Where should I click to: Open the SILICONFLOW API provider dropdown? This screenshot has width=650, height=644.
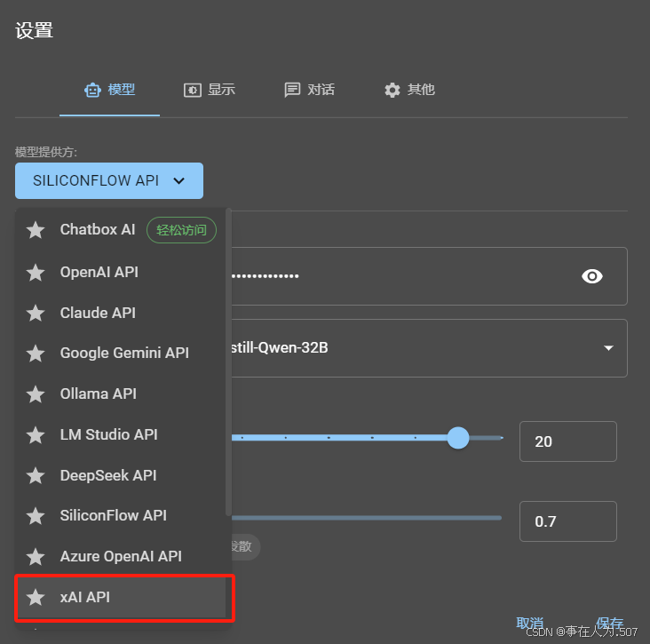click(x=109, y=181)
